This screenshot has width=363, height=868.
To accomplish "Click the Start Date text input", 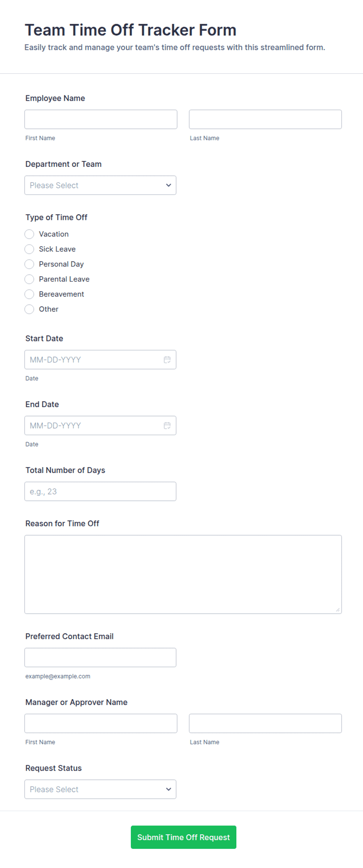I will coord(94,360).
